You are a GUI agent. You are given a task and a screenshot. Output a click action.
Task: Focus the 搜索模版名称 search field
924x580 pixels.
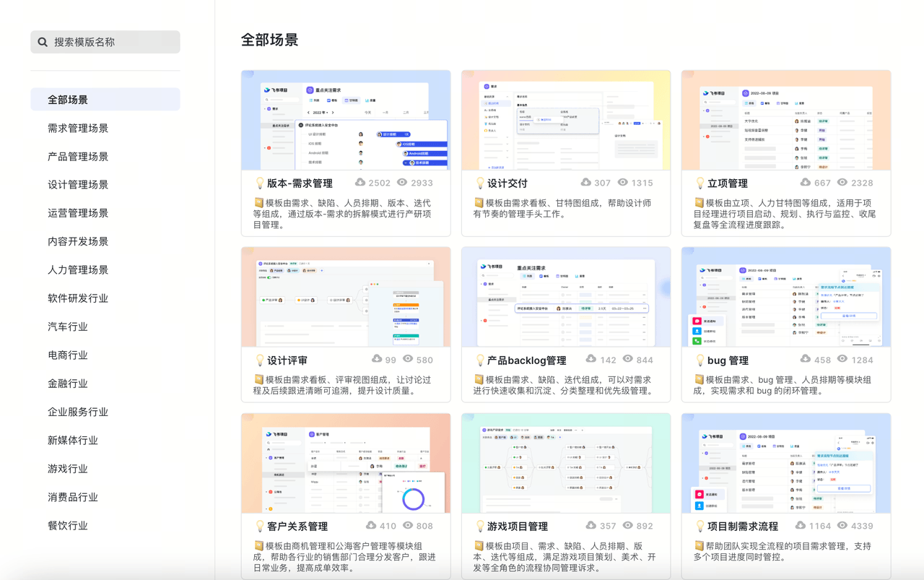(105, 42)
